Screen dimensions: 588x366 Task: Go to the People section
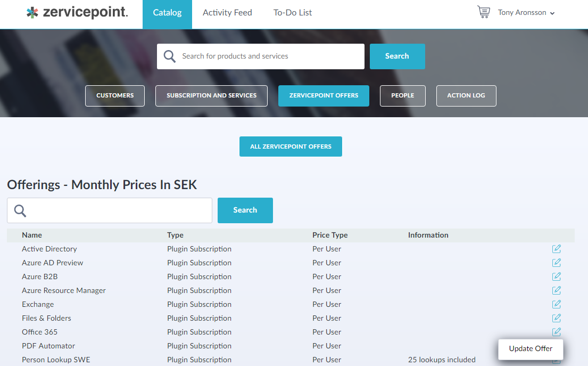click(x=402, y=96)
